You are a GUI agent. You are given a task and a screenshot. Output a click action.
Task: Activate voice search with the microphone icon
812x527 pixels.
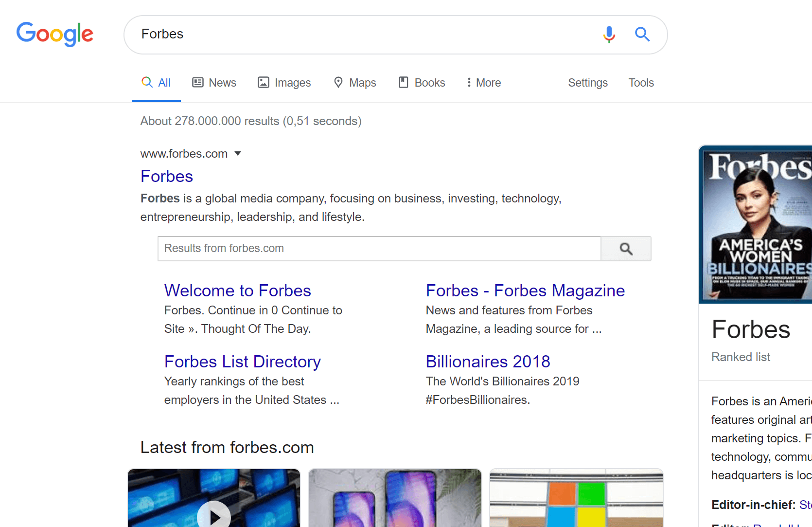coord(609,35)
